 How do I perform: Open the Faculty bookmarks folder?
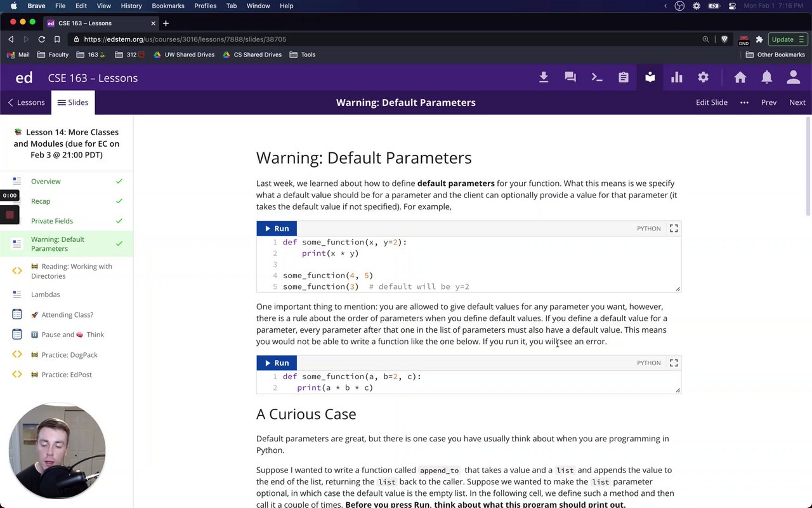pos(53,55)
